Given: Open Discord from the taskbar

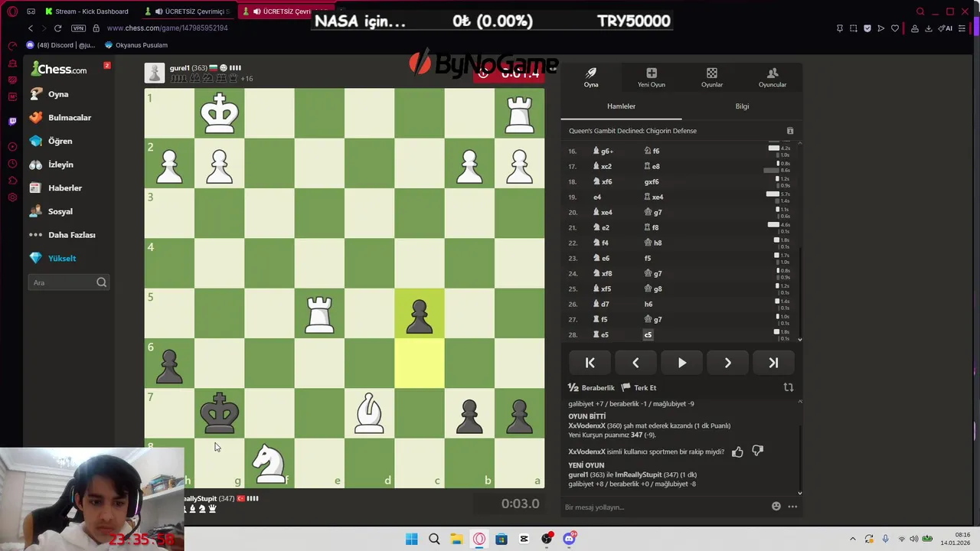Looking at the screenshot, I should tap(569, 539).
